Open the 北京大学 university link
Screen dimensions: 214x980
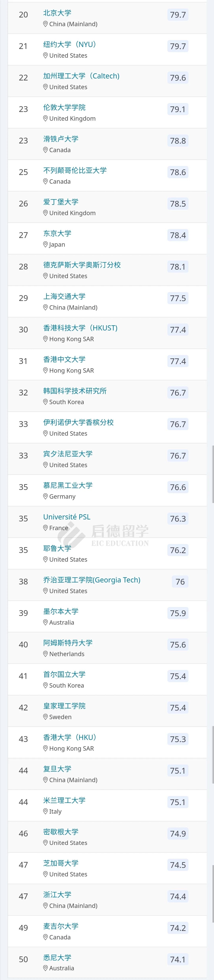pos(57,13)
